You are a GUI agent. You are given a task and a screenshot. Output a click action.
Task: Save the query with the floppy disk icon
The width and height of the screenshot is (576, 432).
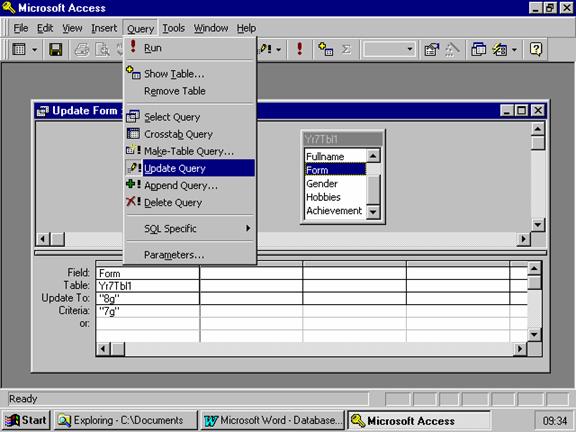pos(55,49)
